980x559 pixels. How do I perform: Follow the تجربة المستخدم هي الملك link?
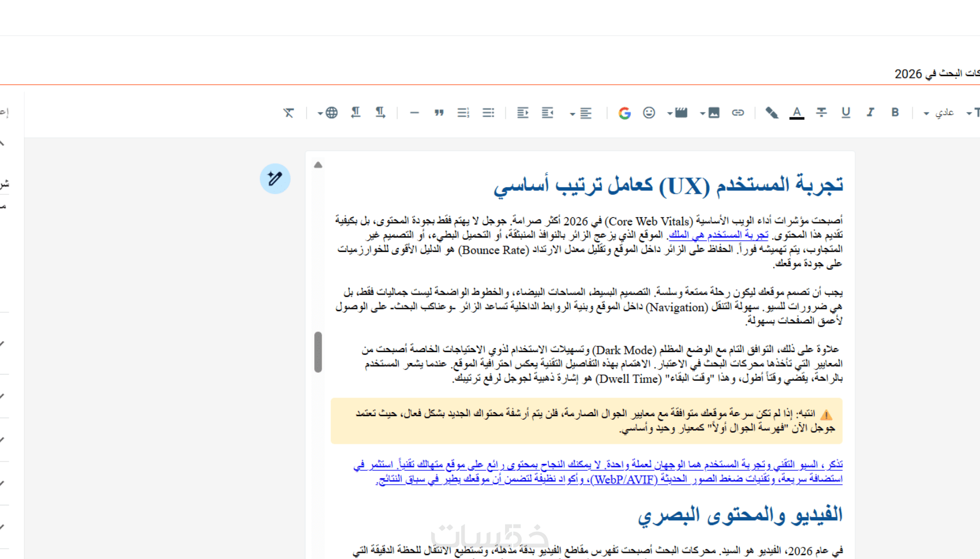click(x=719, y=235)
